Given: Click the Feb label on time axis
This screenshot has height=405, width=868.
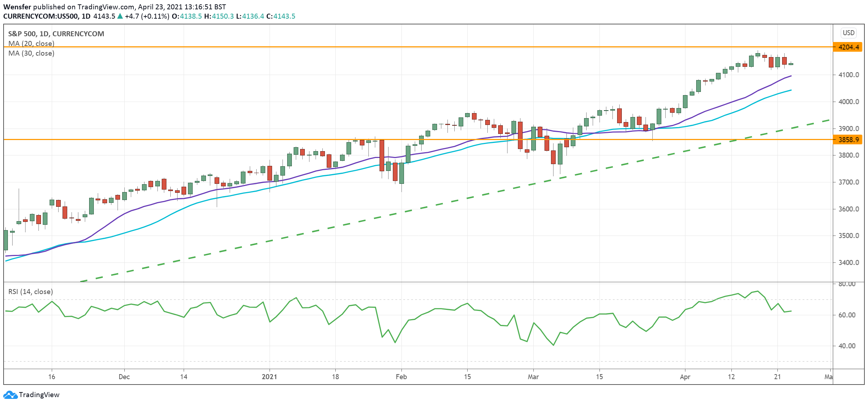Looking at the screenshot, I should point(401,377).
